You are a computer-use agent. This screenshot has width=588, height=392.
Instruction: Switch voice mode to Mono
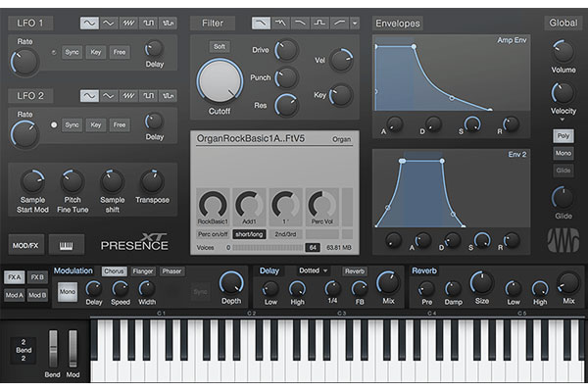tap(563, 153)
